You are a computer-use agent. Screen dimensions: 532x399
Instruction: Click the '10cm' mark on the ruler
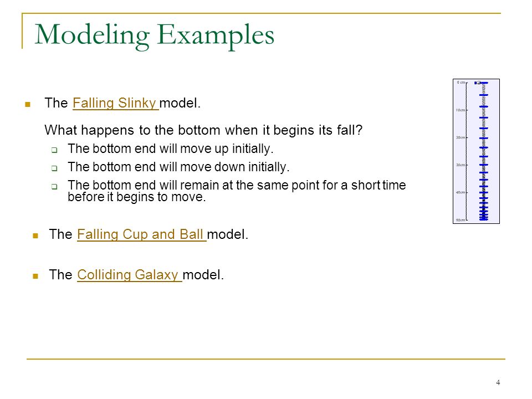coord(461,110)
